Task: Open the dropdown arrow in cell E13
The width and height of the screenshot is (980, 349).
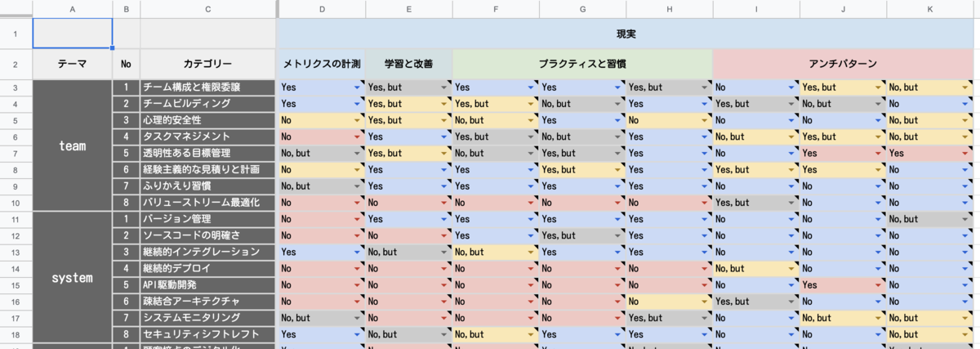Action: click(x=443, y=252)
